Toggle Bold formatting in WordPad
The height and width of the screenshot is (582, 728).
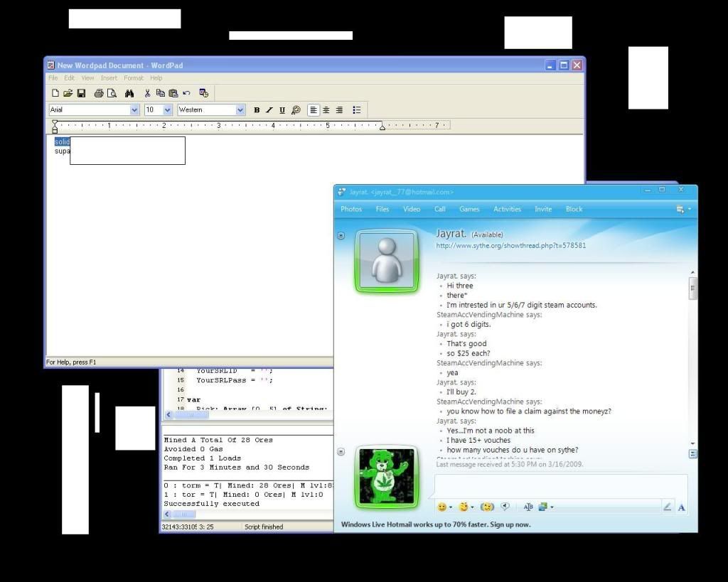click(257, 110)
